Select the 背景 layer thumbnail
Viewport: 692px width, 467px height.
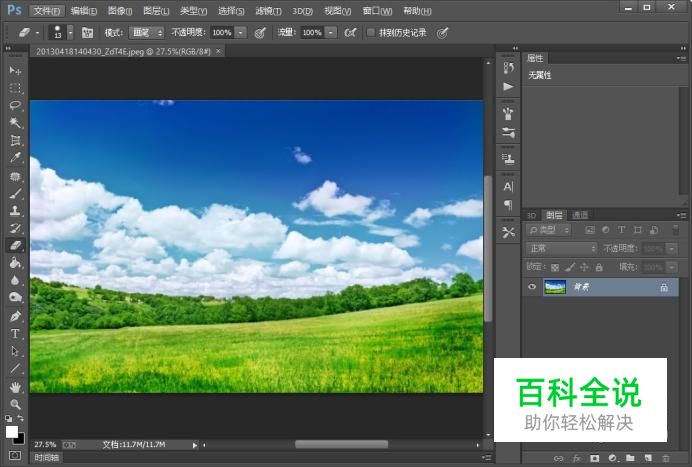554,287
